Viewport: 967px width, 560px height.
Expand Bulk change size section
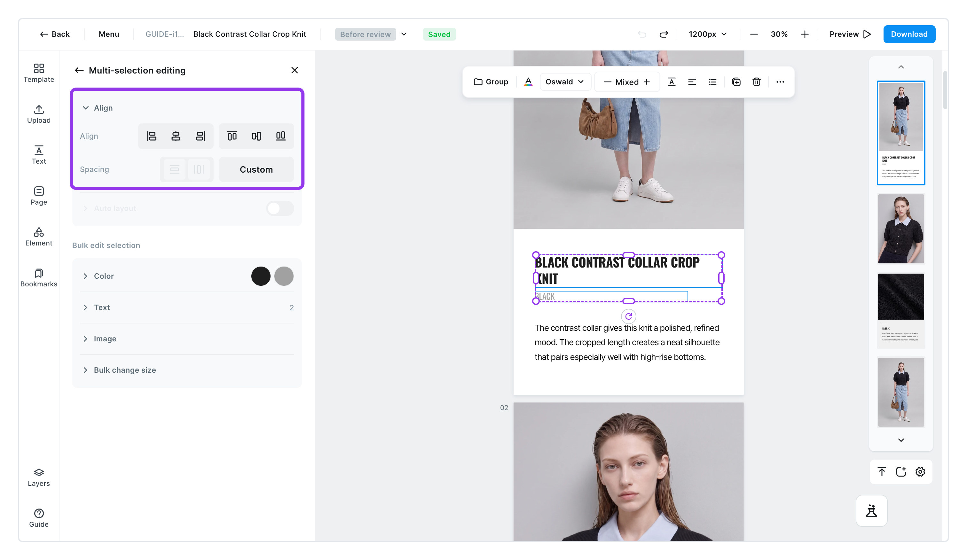[x=85, y=370]
